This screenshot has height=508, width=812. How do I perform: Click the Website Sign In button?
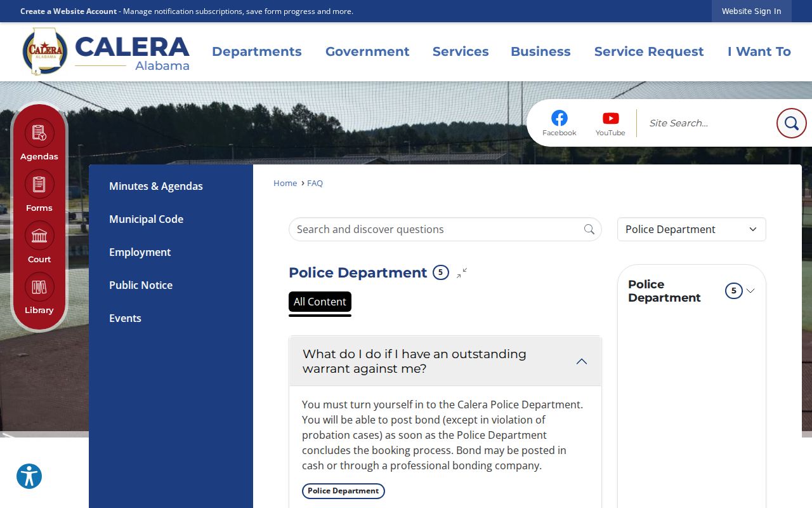(751, 11)
